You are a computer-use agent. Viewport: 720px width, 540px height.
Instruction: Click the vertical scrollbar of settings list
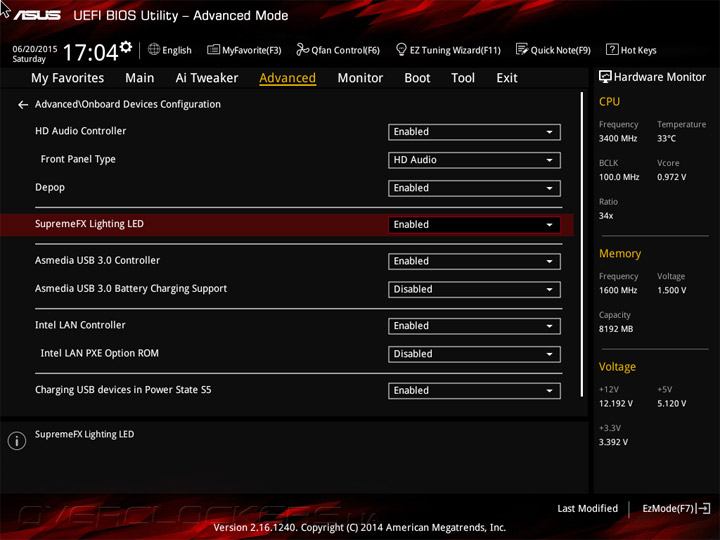coord(582,245)
